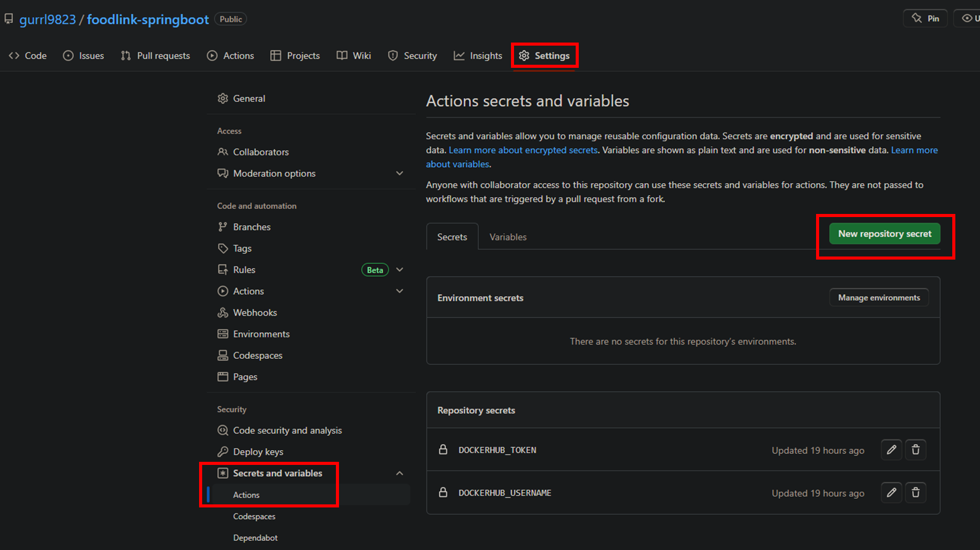Open the Projects tab
The width and height of the screenshot is (980, 550).
295,55
